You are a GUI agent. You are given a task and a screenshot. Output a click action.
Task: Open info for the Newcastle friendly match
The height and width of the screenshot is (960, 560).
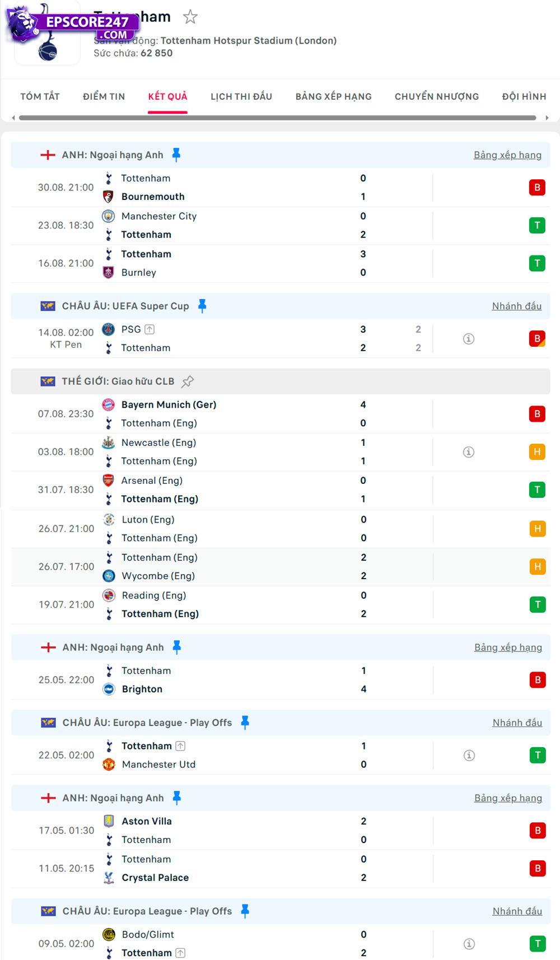[x=469, y=451]
